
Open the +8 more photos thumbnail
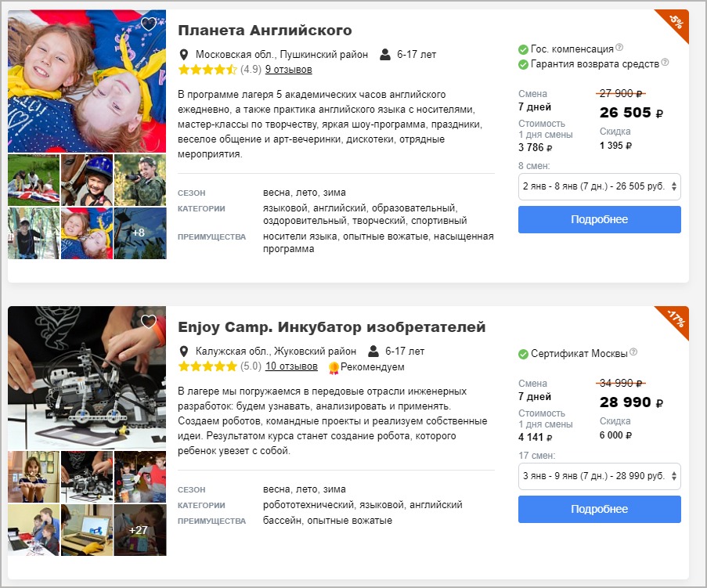(x=140, y=233)
